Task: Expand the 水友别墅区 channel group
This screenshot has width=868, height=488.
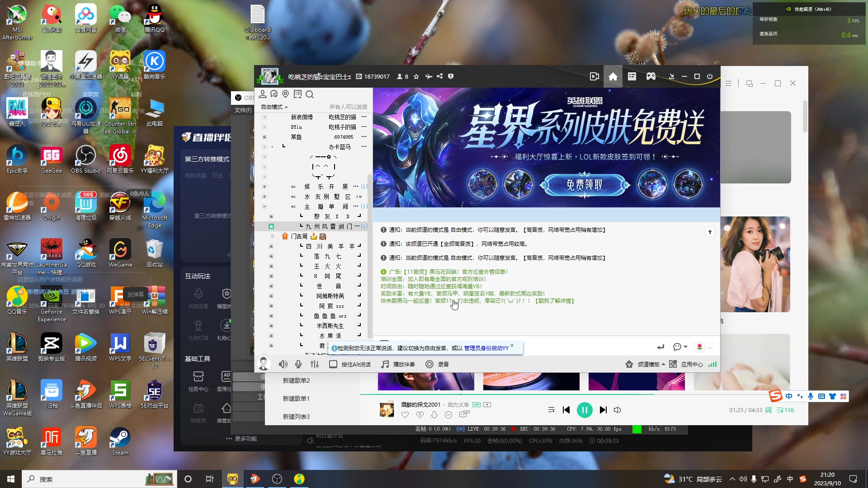Action: tap(264, 197)
